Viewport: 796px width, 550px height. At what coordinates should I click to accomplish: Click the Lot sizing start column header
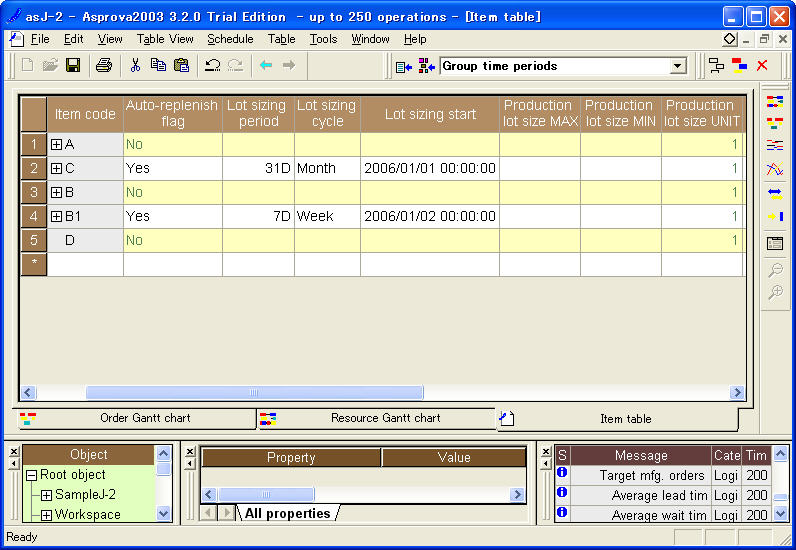pos(430,114)
